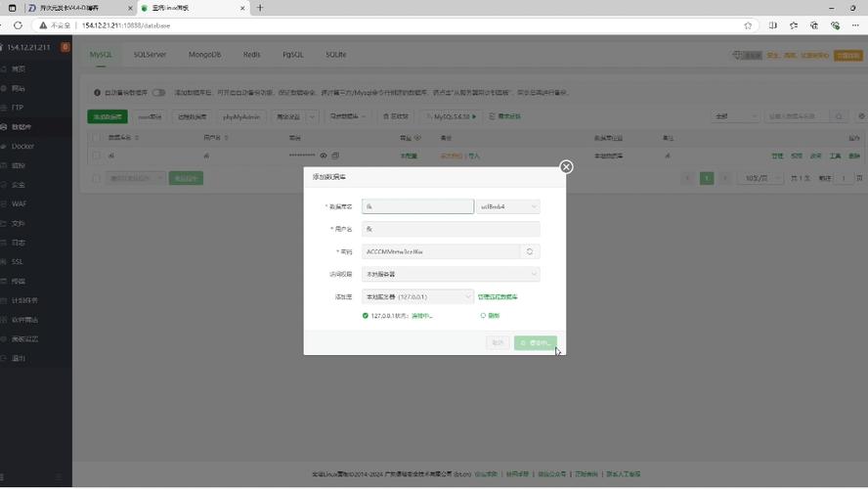Switch to the SQLite tab

335,55
